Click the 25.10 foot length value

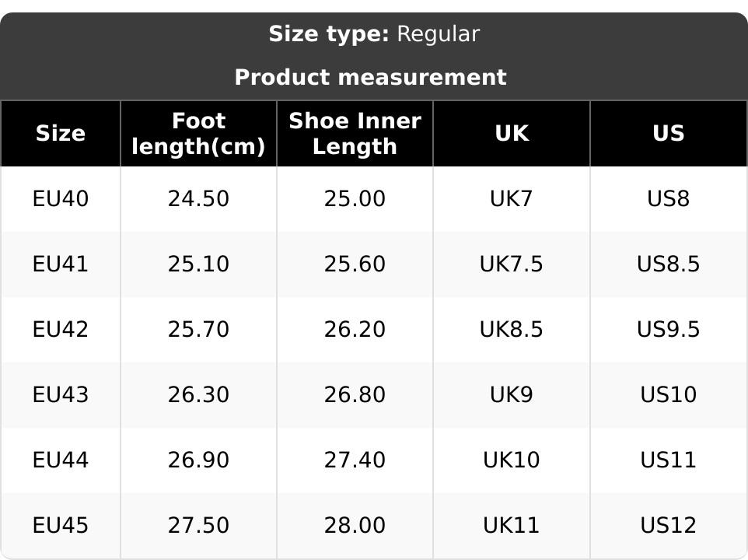198,264
